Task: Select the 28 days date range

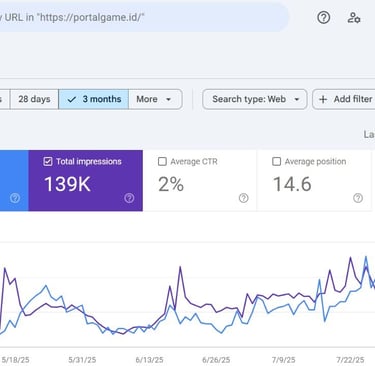Action: tap(34, 99)
